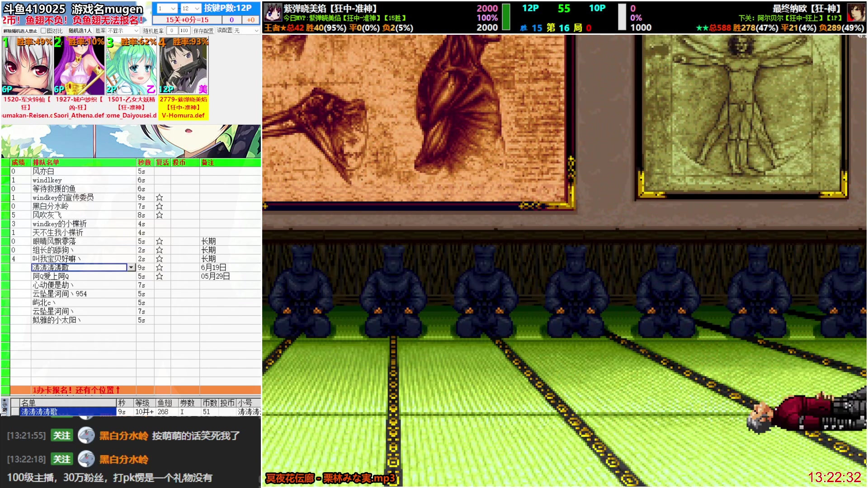Click 关注 badge on 13:22:18 message
Image resolution: width=868 pixels, height=488 pixels.
click(62, 459)
